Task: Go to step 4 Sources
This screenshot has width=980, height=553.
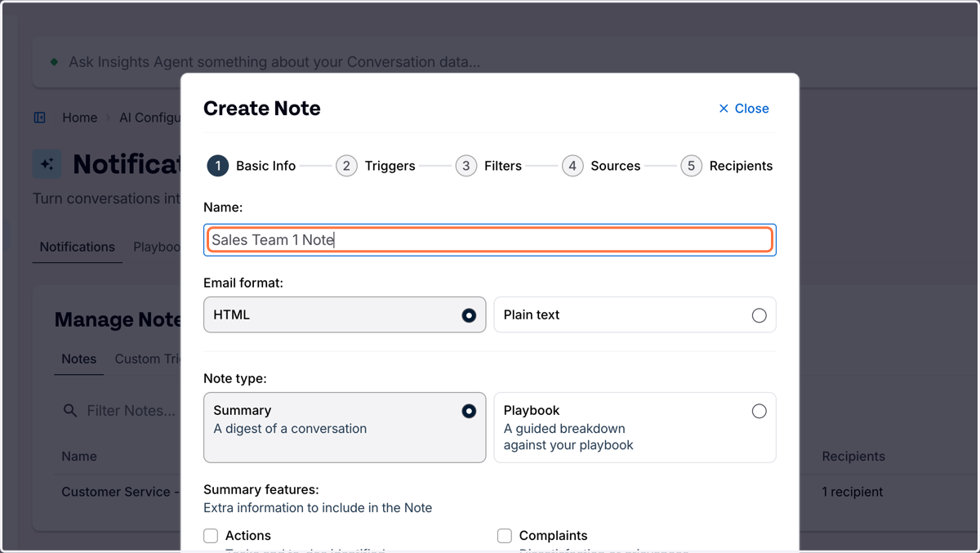Action: (601, 166)
